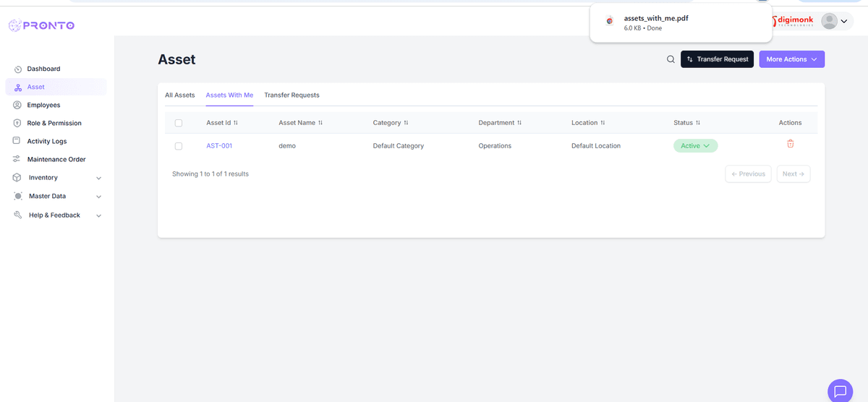The height and width of the screenshot is (402, 868).
Task: Toggle the select-all checkbox in table header
Action: click(x=179, y=123)
